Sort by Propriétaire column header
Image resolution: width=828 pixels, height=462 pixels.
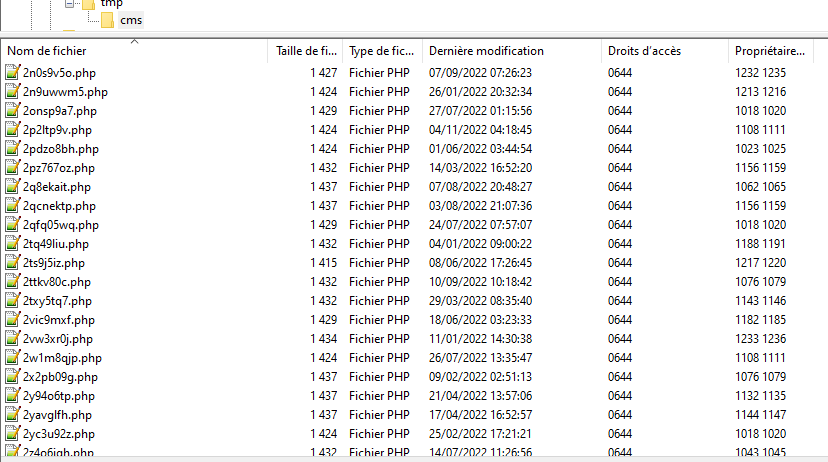click(769, 51)
